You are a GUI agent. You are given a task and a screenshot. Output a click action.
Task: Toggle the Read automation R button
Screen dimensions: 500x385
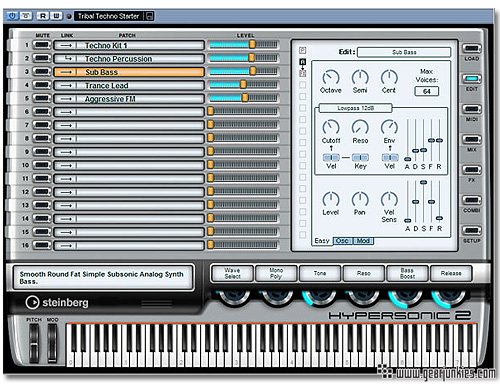43,16
